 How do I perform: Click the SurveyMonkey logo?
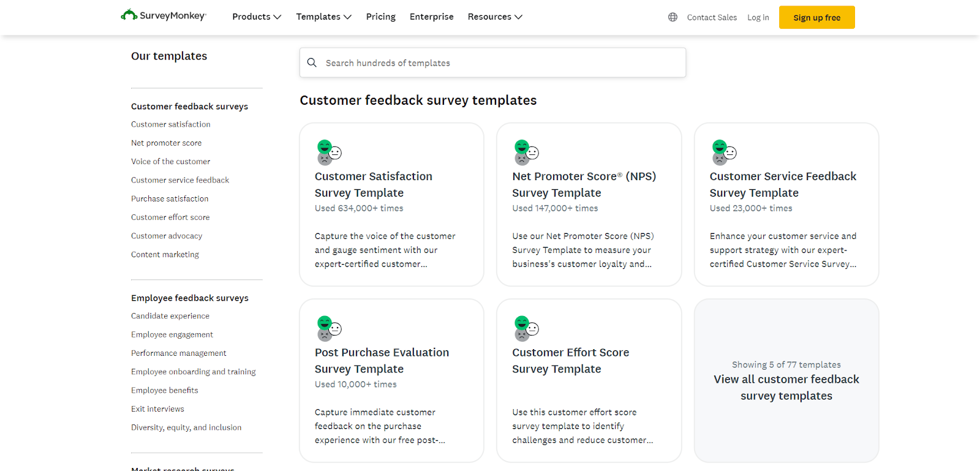click(164, 15)
